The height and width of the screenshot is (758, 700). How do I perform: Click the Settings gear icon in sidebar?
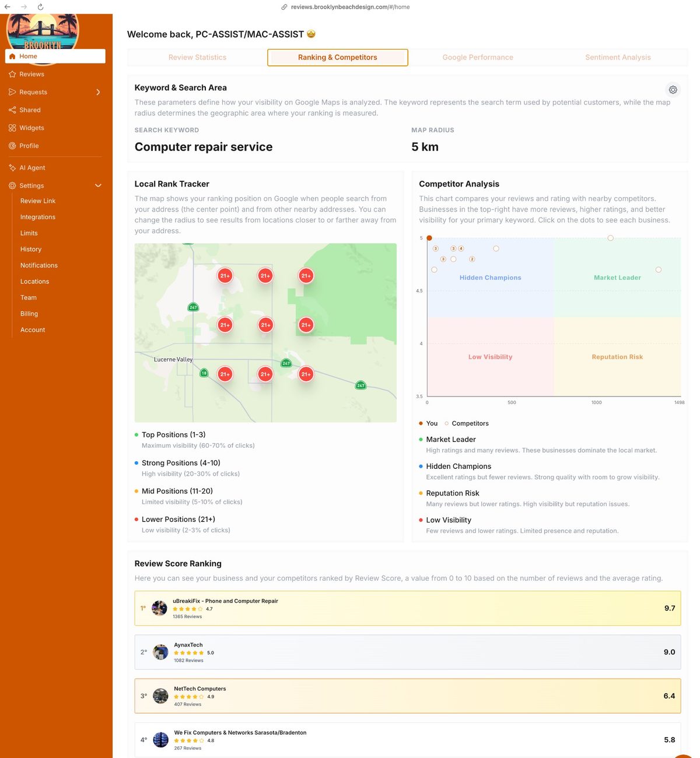coord(12,185)
